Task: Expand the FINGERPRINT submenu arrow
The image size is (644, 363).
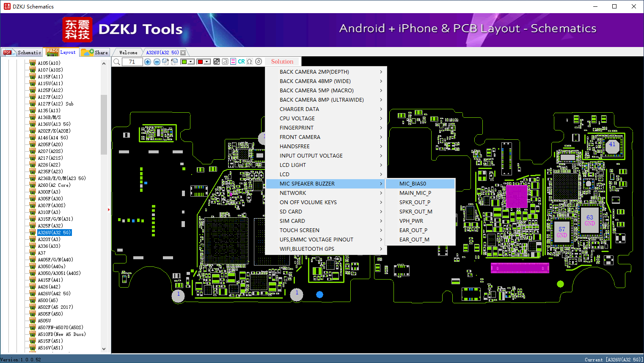Action: pos(381,128)
